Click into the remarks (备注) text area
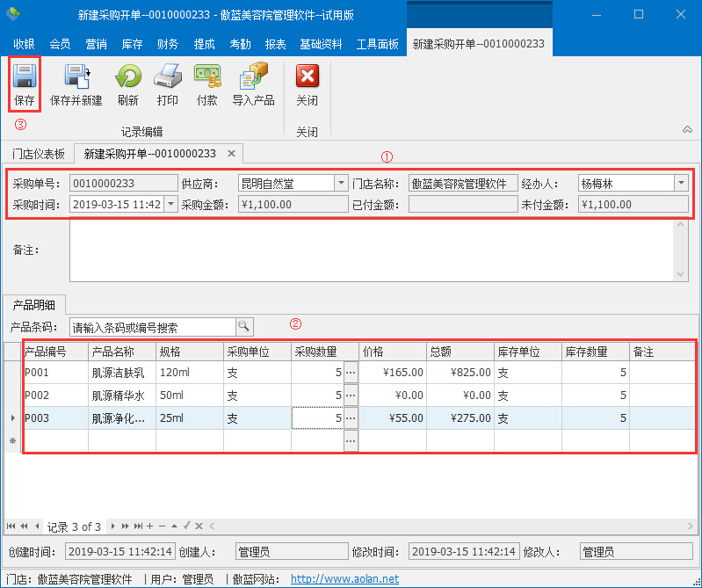Image resolution: width=702 pixels, height=588 pixels. coord(369,250)
